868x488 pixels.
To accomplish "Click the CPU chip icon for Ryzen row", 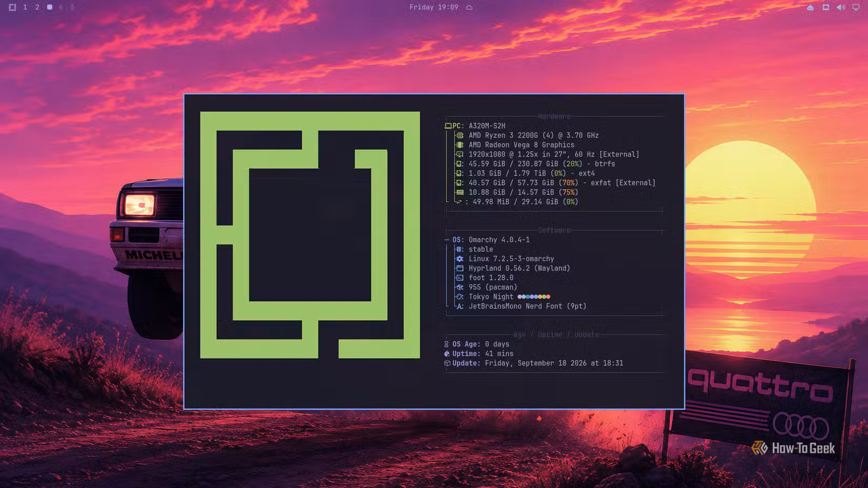I will [x=460, y=135].
